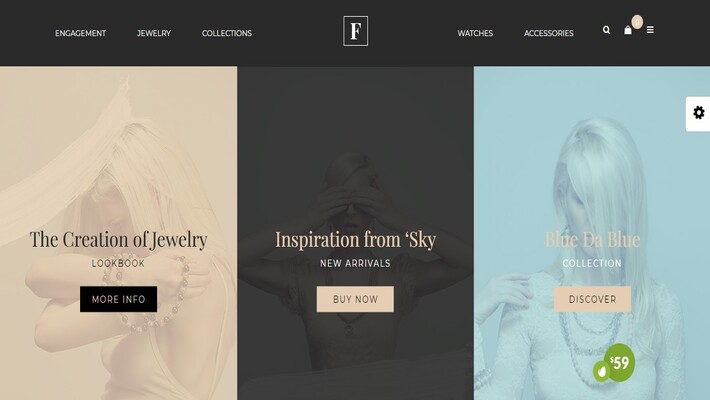Open The Creation of Jewelry heading
The height and width of the screenshot is (400, 710).
119,240
